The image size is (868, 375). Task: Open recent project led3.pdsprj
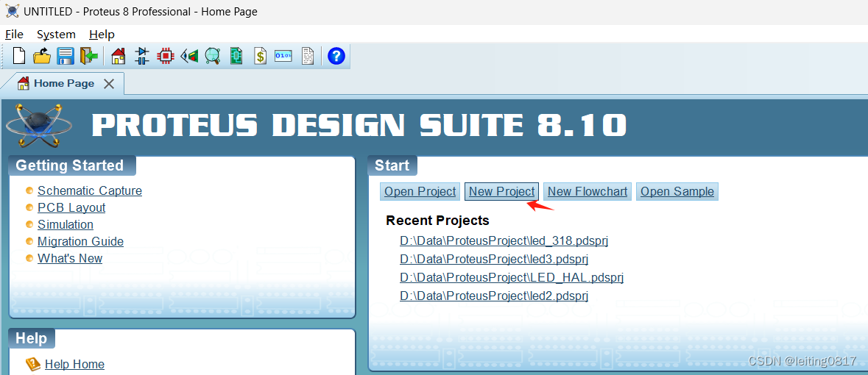point(494,259)
